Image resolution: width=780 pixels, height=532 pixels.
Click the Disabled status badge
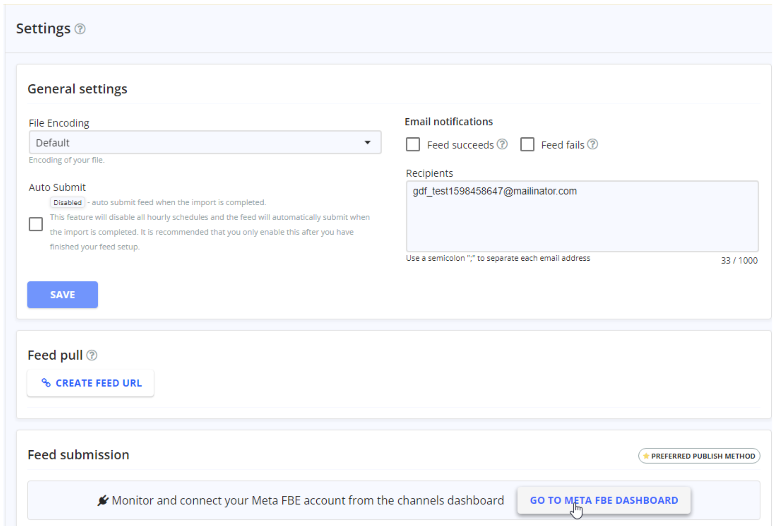tap(68, 203)
